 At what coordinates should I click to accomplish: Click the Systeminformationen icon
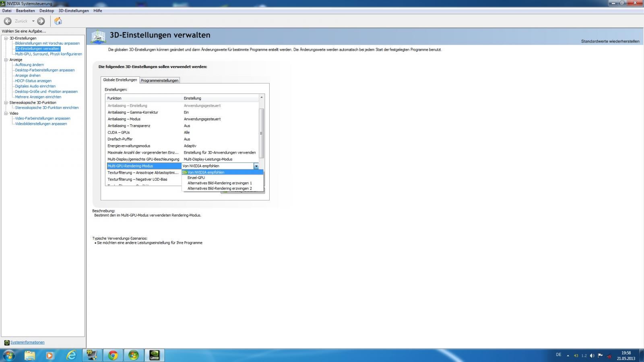[6, 343]
